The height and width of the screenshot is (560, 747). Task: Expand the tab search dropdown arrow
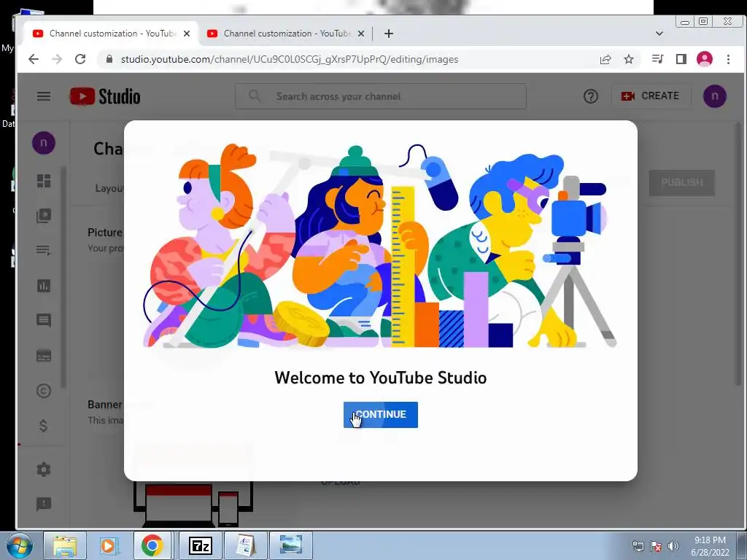coord(659,34)
